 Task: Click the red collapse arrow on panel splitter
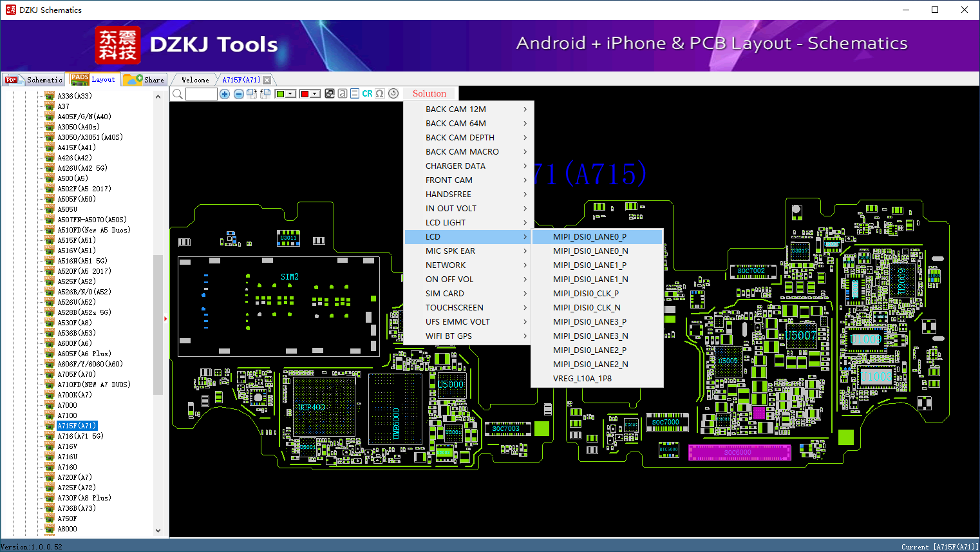tap(165, 319)
